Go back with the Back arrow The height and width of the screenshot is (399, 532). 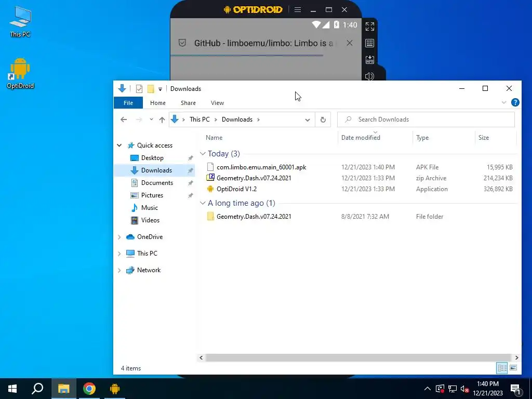tap(124, 119)
